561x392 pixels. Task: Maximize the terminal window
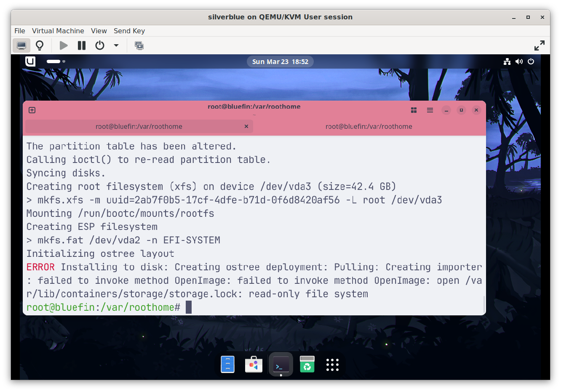[x=461, y=110]
